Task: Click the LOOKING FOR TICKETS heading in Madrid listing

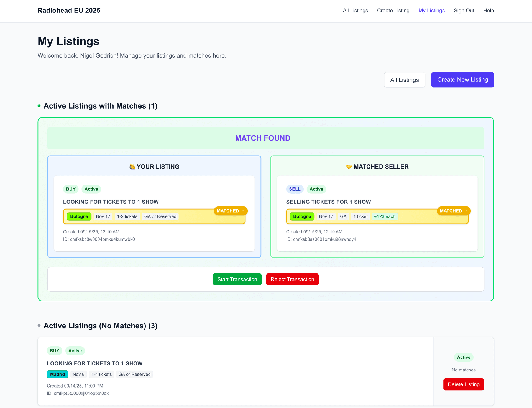Action: tap(94, 363)
